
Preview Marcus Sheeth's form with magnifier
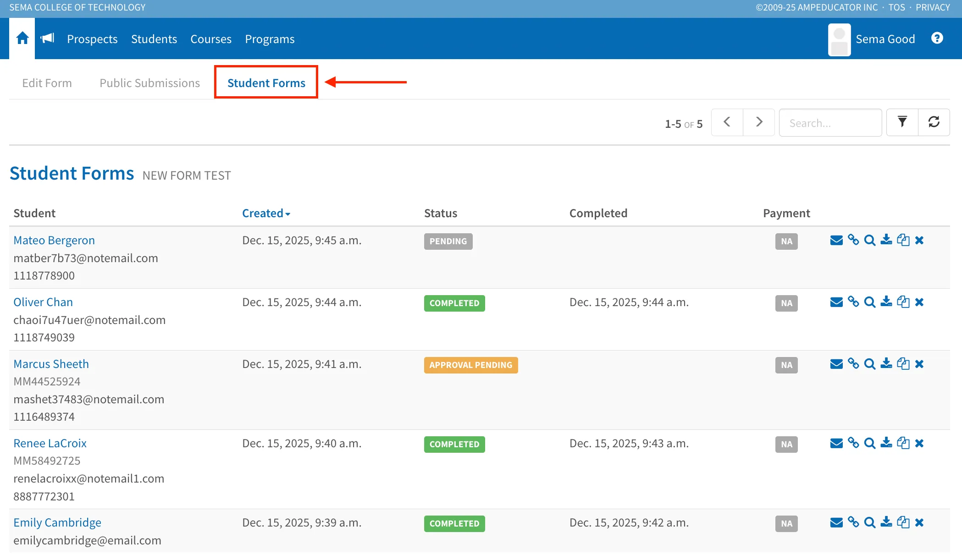869,364
